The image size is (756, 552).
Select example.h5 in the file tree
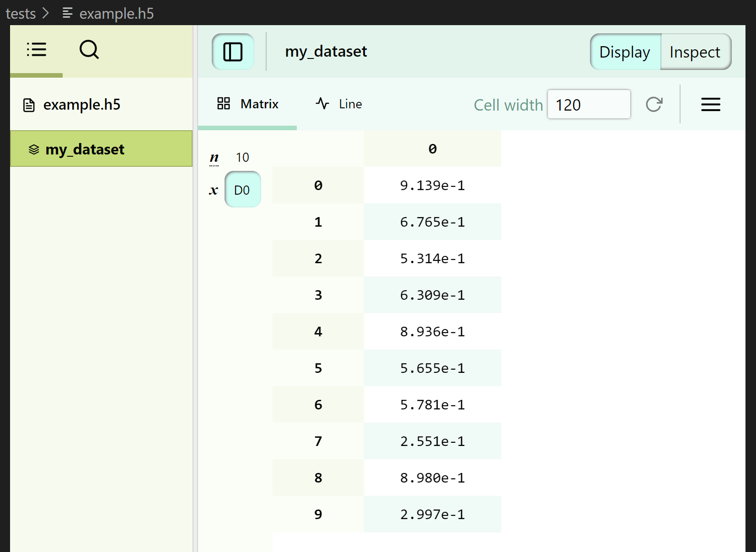[101, 105]
